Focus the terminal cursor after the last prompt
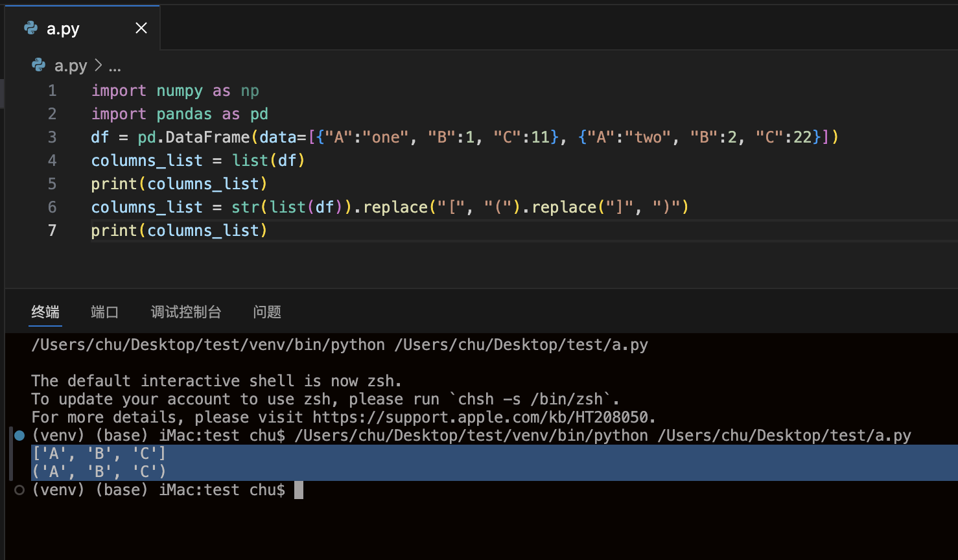This screenshot has width=958, height=560. pyautogui.click(x=299, y=490)
